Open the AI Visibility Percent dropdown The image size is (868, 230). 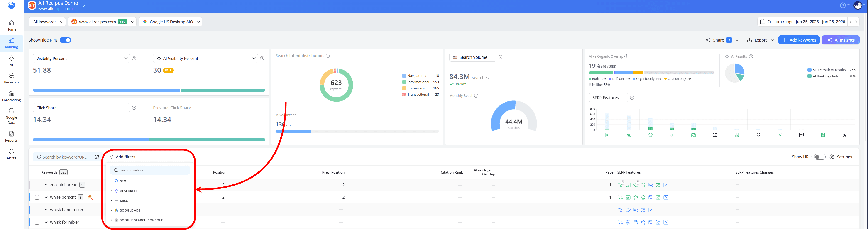[205, 58]
